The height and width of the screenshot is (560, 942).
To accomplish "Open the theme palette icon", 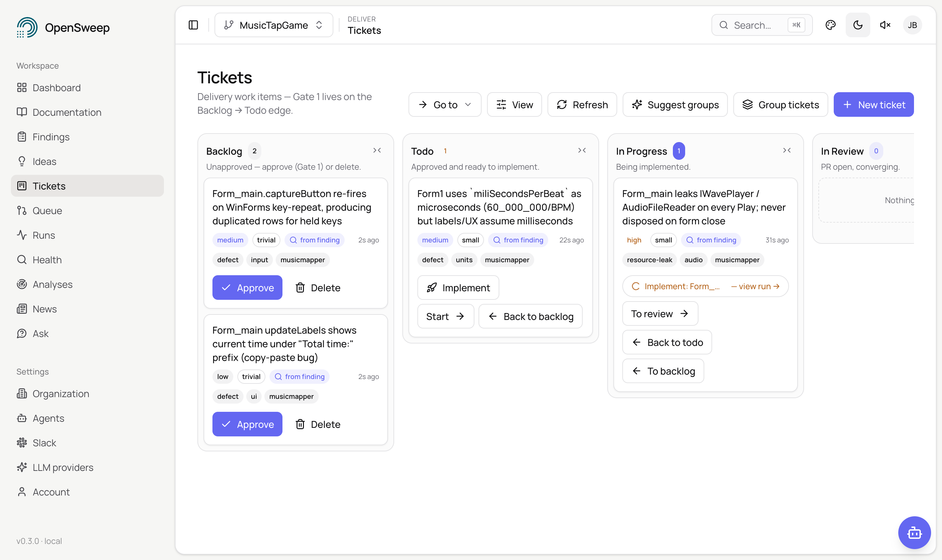I will pyautogui.click(x=830, y=25).
